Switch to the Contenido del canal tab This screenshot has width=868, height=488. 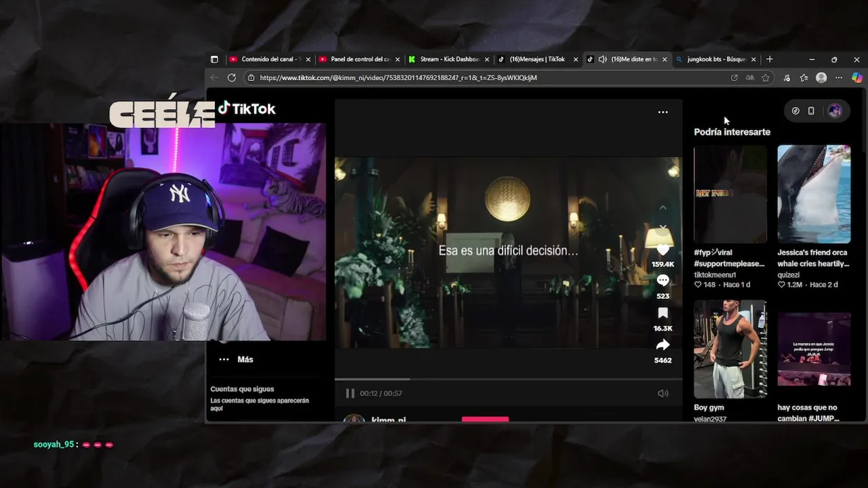(x=269, y=60)
